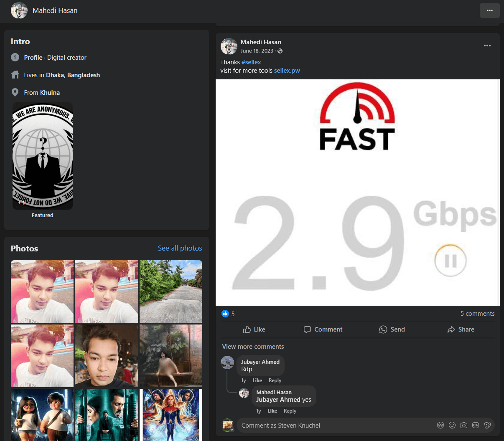Open the sellex.pw link
Screen dimensions: 504x441
[287, 71]
